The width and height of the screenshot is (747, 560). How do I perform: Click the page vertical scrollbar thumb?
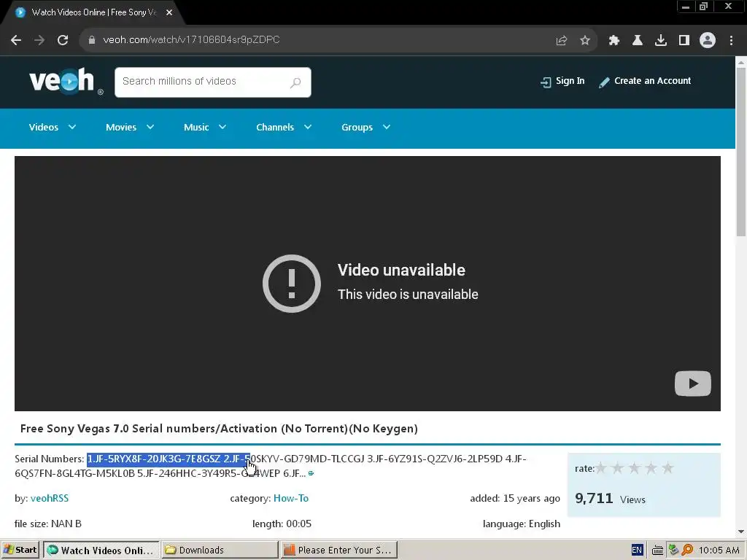pyautogui.click(x=741, y=152)
